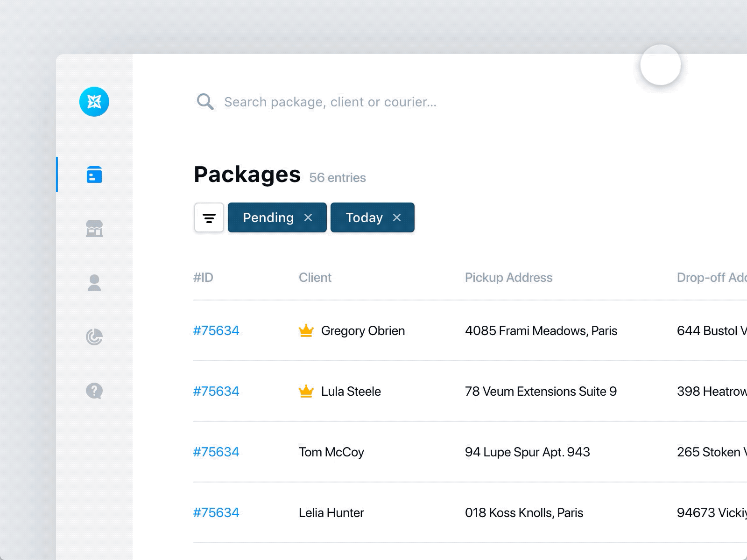The width and height of the screenshot is (747, 560).
Task: Open the analytics chart sidebar icon
Action: tap(94, 337)
